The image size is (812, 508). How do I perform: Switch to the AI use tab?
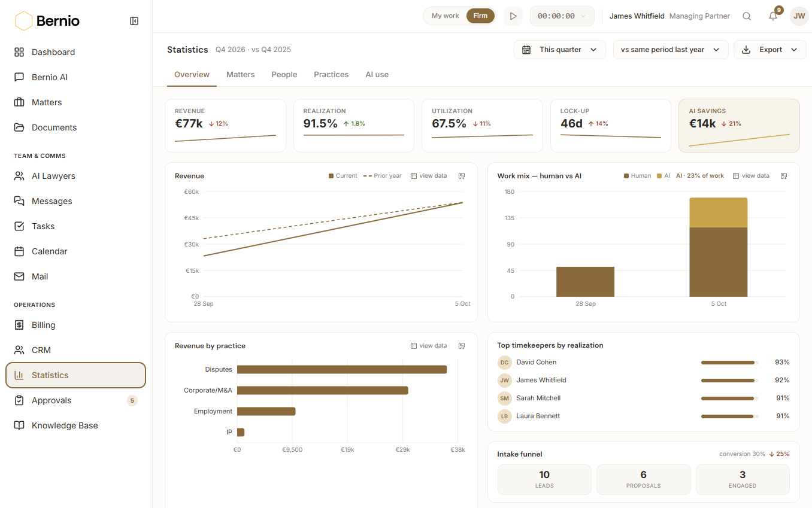[377, 75]
